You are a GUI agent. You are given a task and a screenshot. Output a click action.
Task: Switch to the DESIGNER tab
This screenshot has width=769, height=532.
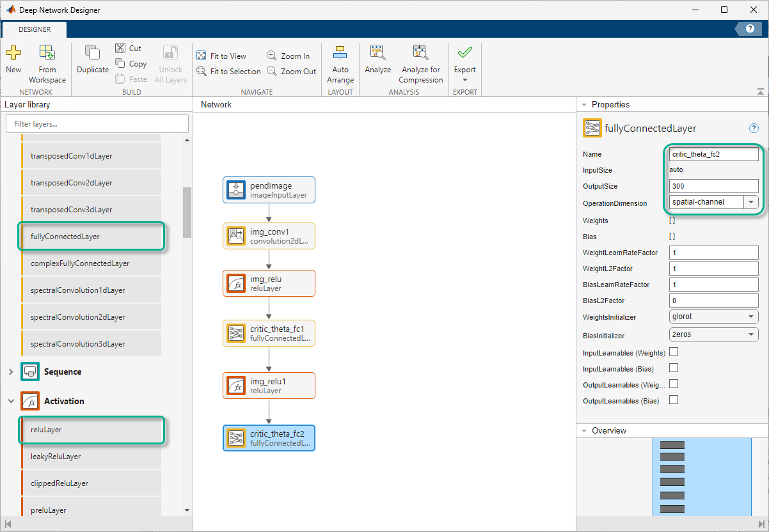35,29
